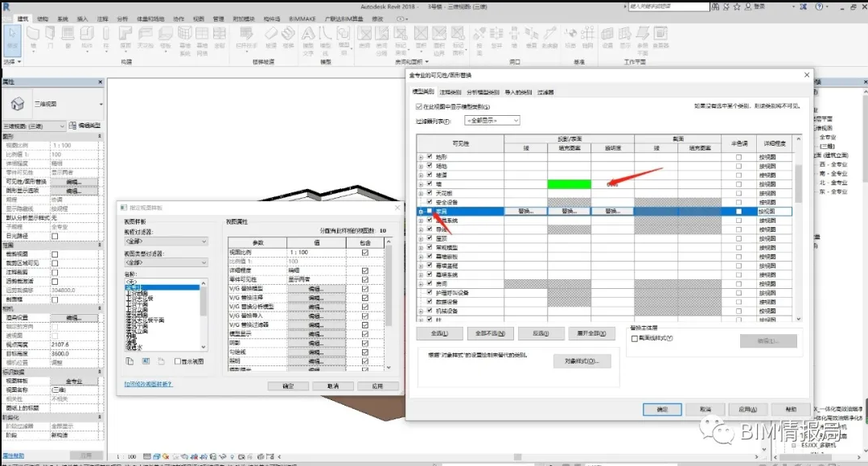Toggle 在此视图中显示模型类别 checkbox
868x466 pixels.
[419, 106]
